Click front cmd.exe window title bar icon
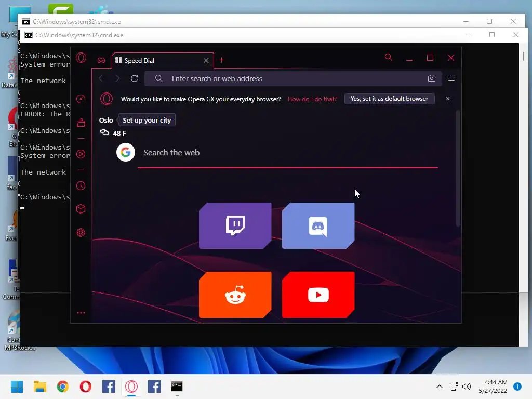 click(x=29, y=35)
